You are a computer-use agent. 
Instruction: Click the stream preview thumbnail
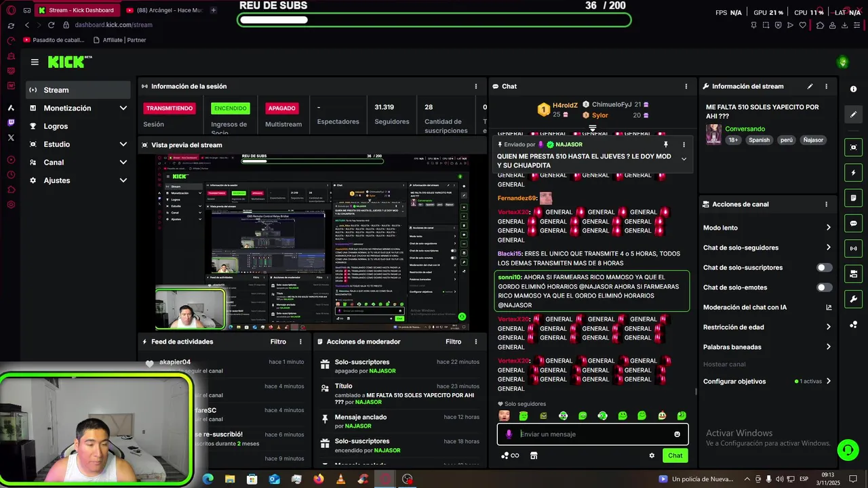[x=312, y=242]
